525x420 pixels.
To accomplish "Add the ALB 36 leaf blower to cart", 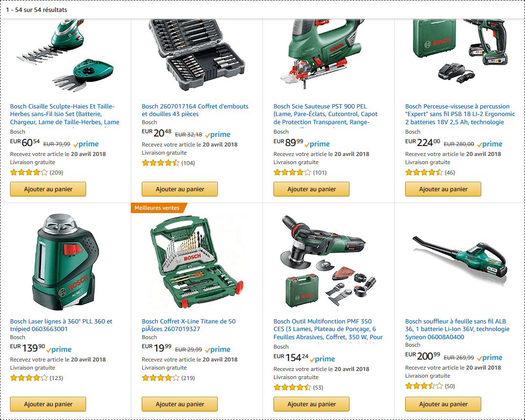I will click(x=443, y=404).
